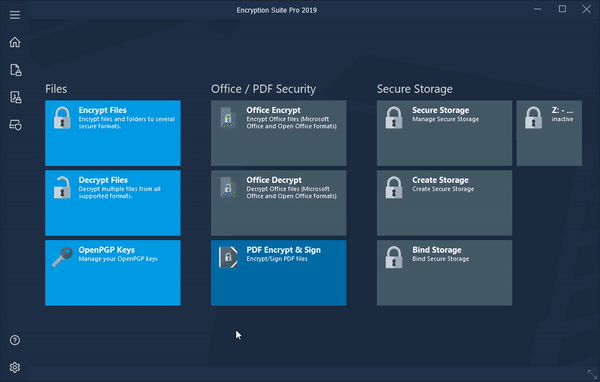Open the OpenPGP Keys tile title
The image size is (600, 382).
tap(107, 250)
